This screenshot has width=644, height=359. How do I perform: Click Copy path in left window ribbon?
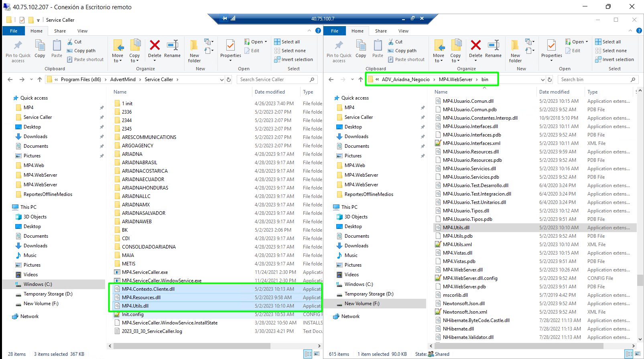(81, 51)
